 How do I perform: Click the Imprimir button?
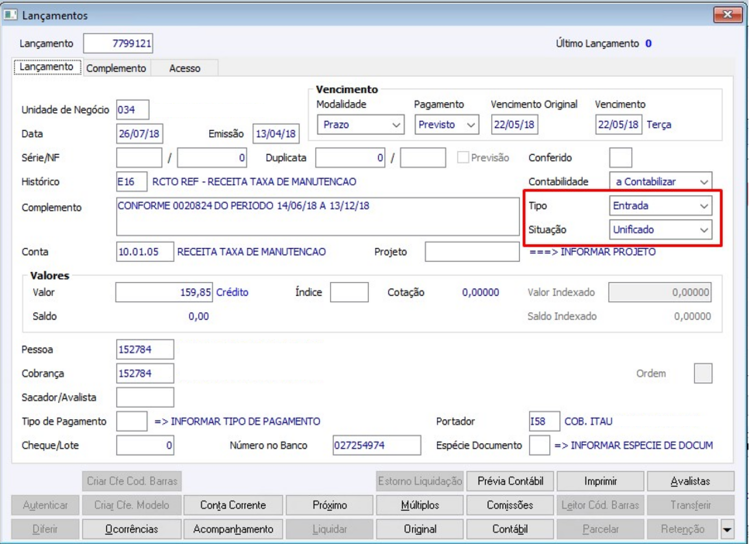[x=600, y=481]
